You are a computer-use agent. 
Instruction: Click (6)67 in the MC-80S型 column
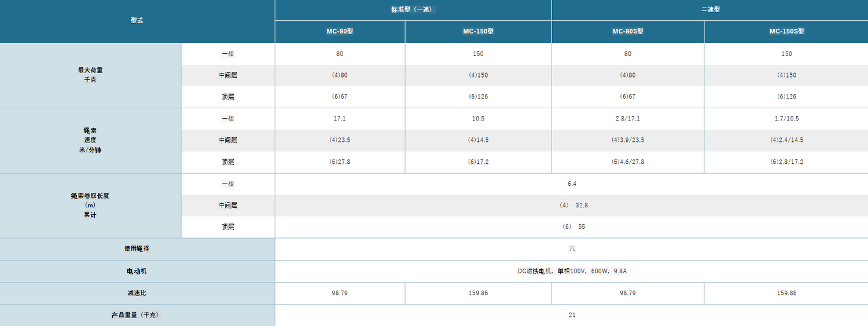[628, 97]
